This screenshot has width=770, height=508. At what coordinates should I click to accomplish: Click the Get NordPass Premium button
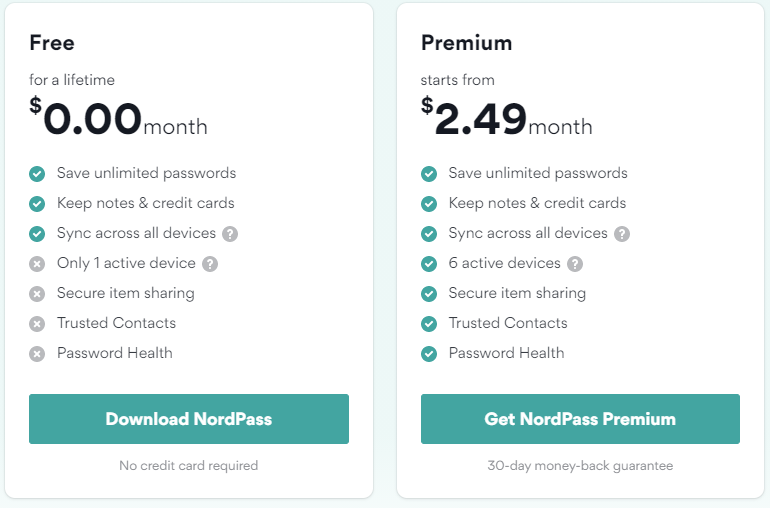tap(580, 419)
